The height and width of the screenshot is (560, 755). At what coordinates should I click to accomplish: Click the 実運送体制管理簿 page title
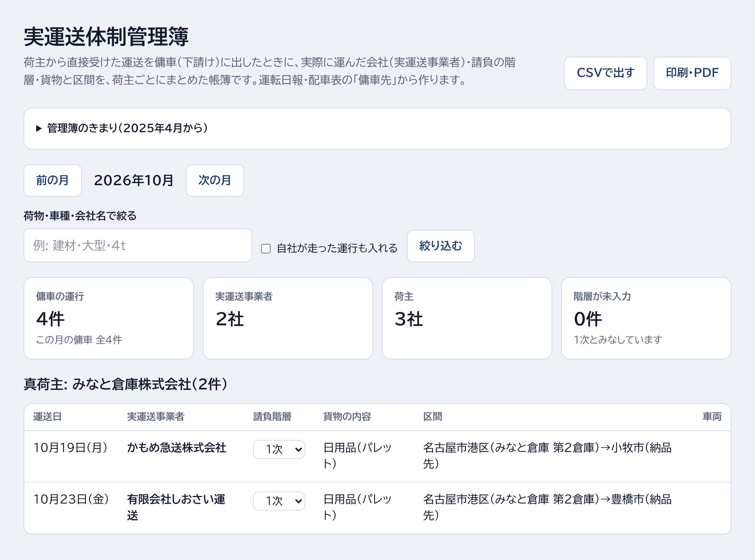[106, 37]
